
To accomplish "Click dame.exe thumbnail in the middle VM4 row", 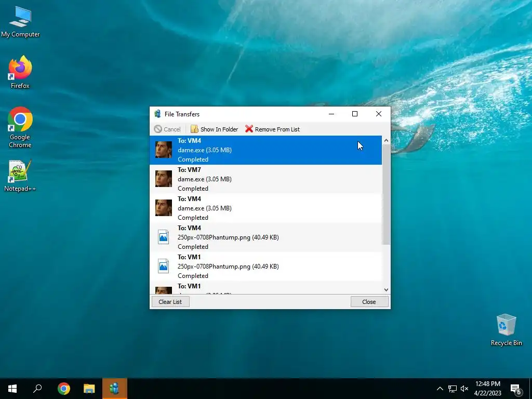I will click(x=164, y=208).
